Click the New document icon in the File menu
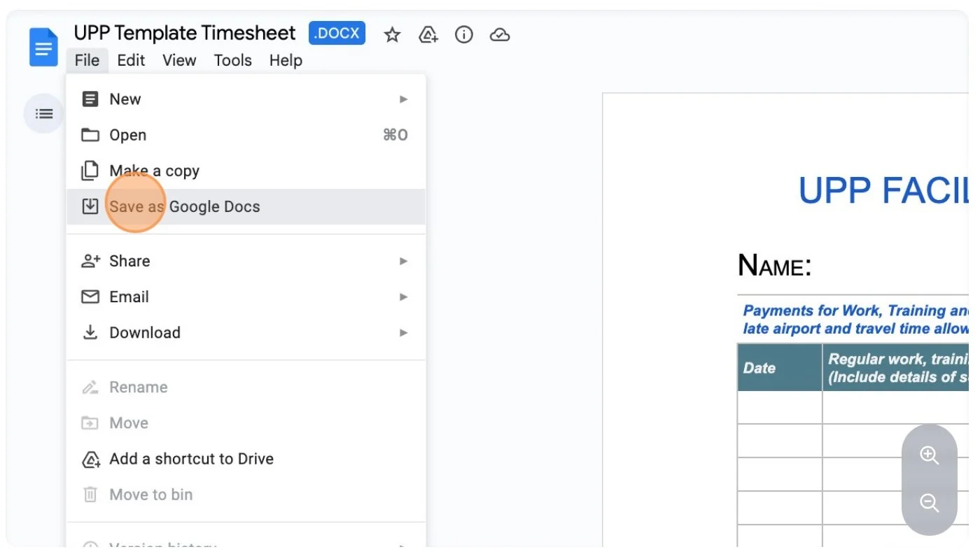Viewport: 980px width, 554px height. [x=90, y=99]
